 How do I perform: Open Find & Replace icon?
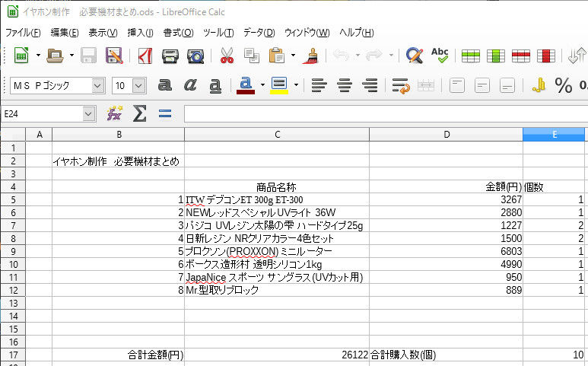click(415, 56)
